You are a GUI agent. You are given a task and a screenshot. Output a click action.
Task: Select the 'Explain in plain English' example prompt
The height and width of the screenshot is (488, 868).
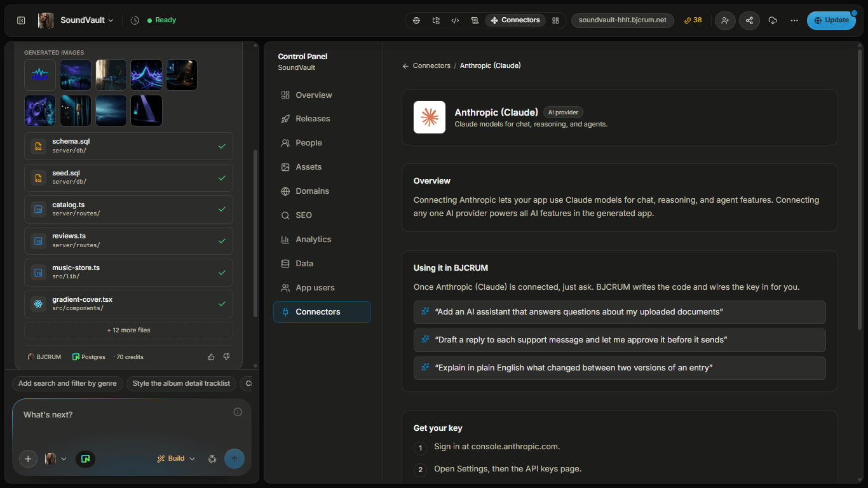620,368
